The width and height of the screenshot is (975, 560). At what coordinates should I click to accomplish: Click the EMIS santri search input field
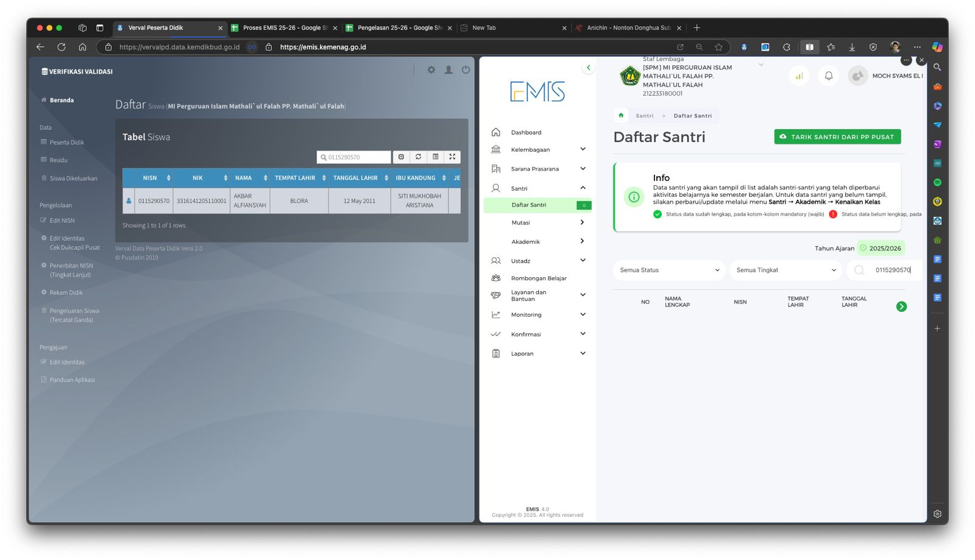coord(893,270)
